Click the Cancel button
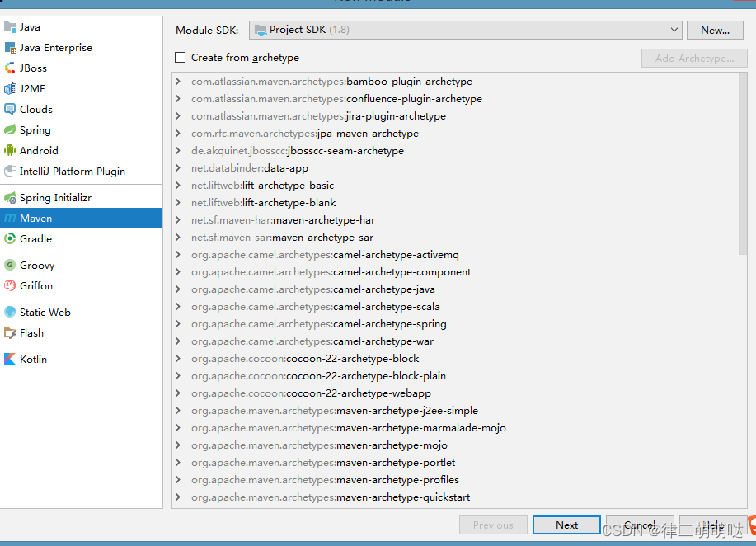Viewport: 756px width, 546px height. pos(640,525)
